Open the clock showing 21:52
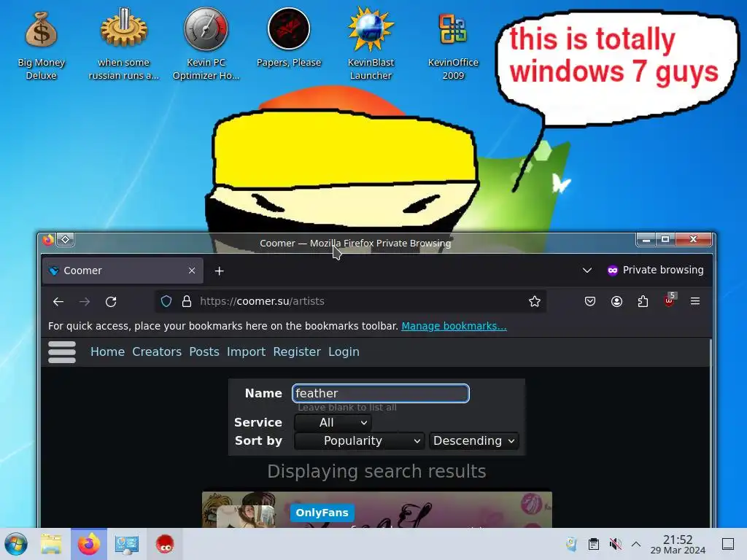This screenshot has width=747, height=560. point(678,544)
